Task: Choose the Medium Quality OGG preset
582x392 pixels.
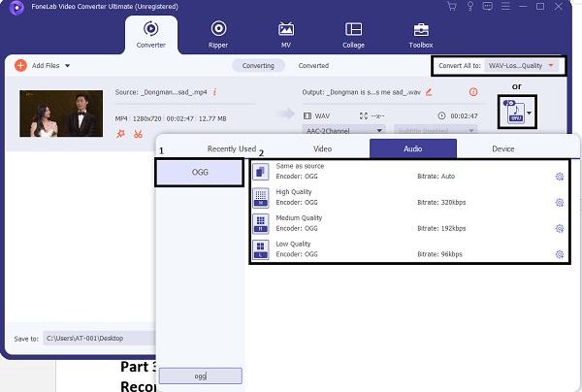Action: click(x=409, y=223)
